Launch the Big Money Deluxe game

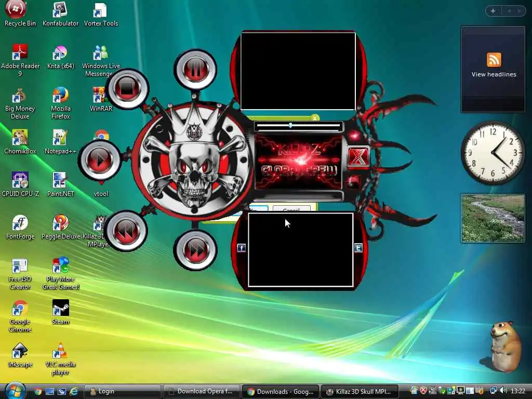click(20, 103)
